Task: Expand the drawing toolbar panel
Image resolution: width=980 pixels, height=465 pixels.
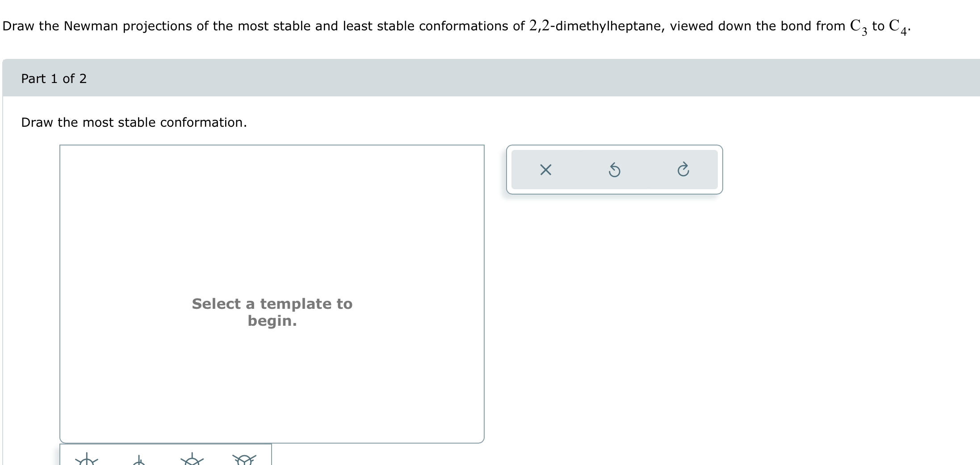Action: [615, 170]
